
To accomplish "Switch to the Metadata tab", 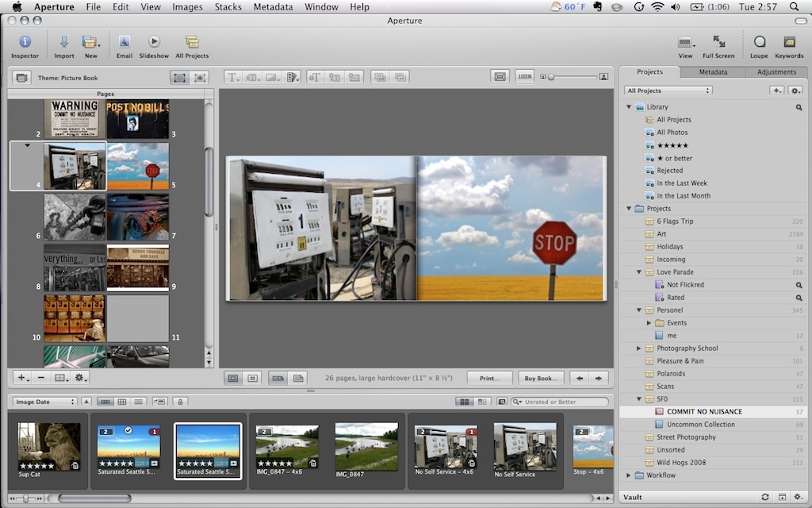I will [x=713, y=72].
